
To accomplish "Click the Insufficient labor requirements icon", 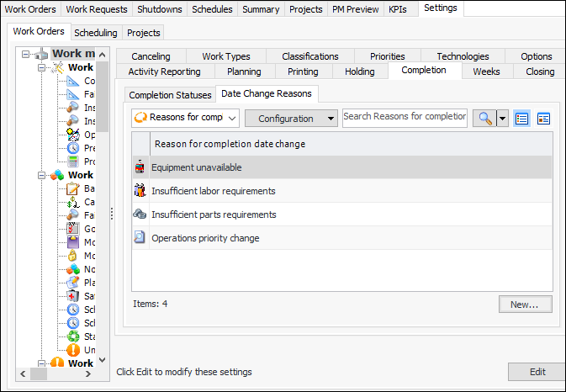I will pyautogui.click(x=140, y=191).
